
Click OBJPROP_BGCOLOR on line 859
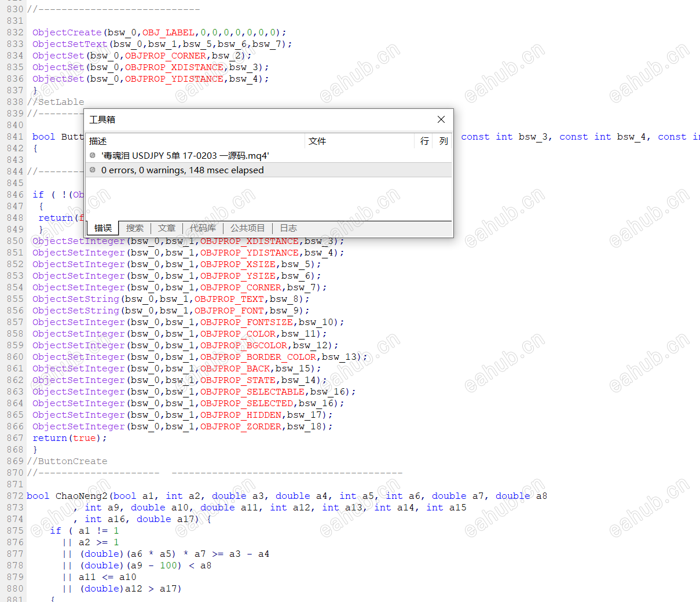pos(244,345)
